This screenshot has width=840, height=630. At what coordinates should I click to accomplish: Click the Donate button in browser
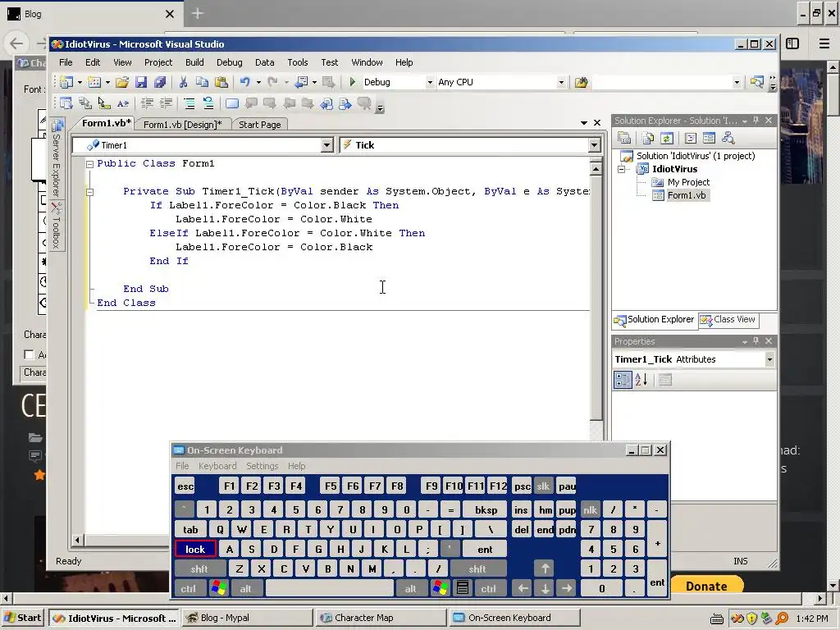click(706, 586)
